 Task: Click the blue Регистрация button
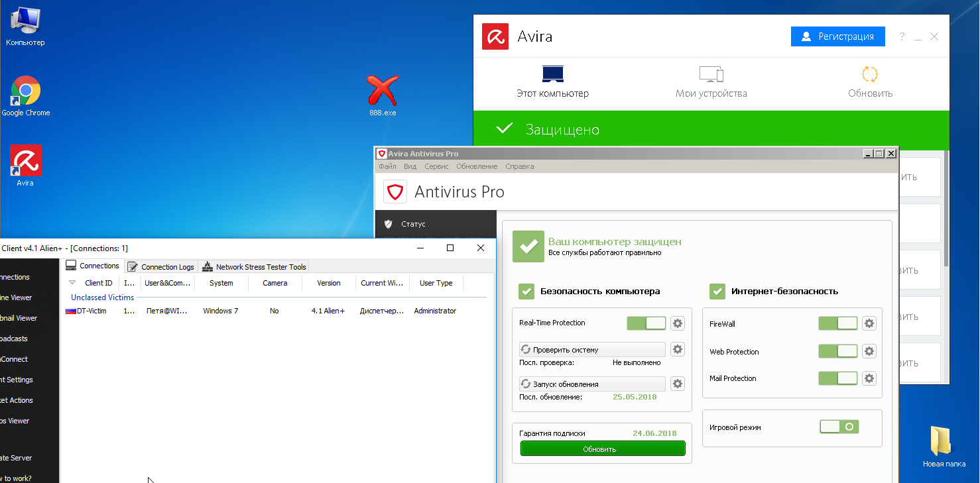tap(838, 36)
